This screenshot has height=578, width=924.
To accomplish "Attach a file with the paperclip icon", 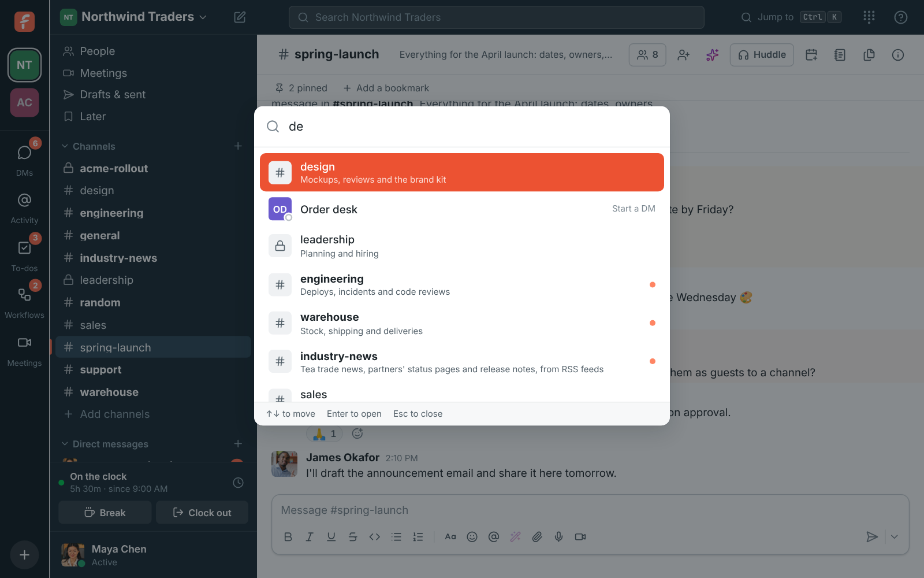I will 537,537.
